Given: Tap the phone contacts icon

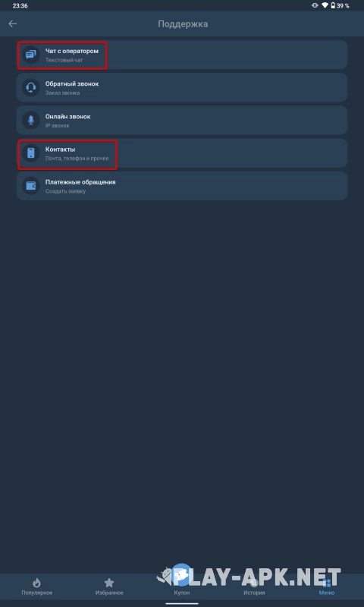Looking at the screenshot, I should pyautogui.click(x=31, y=153).
